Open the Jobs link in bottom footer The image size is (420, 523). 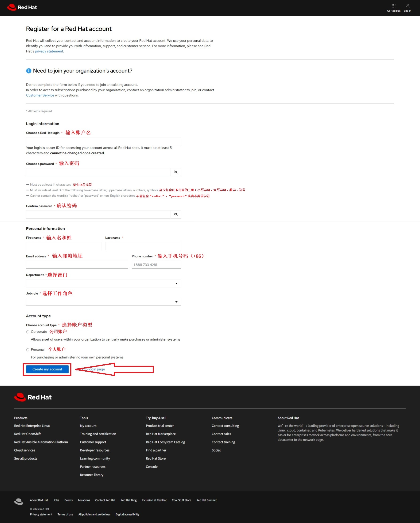[56, 500]
